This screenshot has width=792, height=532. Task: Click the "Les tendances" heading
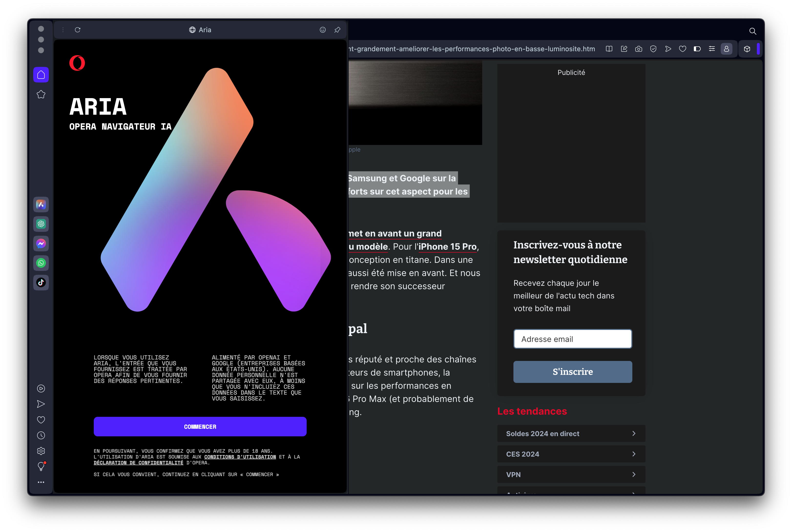coord(532,411)
